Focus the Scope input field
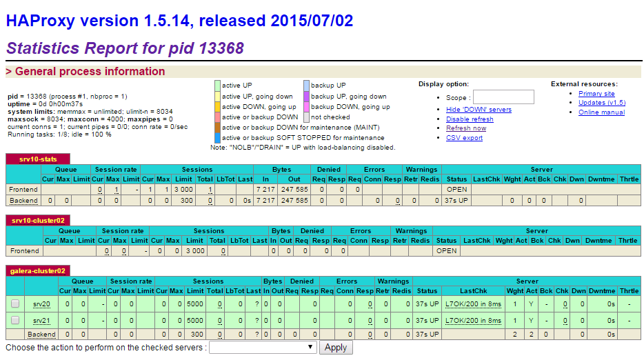This screenshot has width=644, height=358. tap(503, 97)
